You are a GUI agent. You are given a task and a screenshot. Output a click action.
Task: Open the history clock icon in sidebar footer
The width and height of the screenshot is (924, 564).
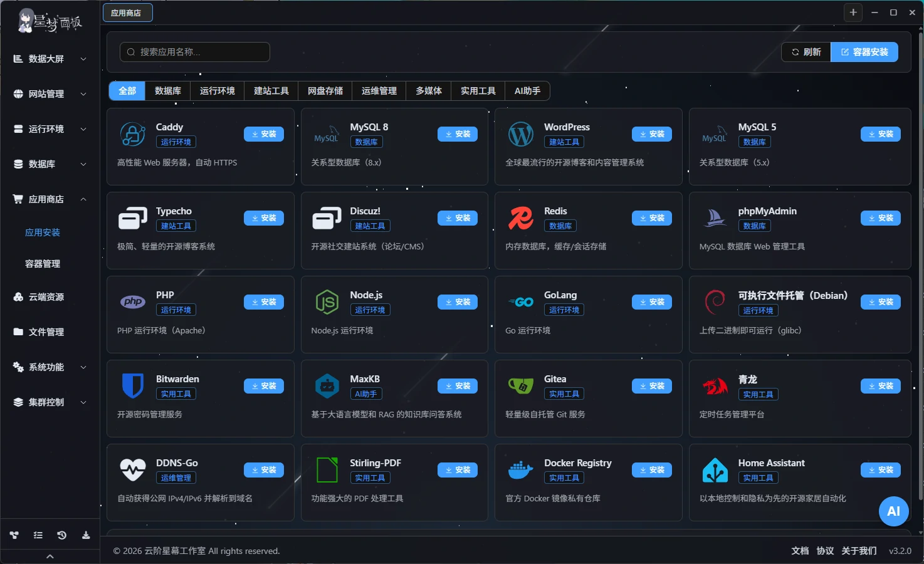coord(61,535)
